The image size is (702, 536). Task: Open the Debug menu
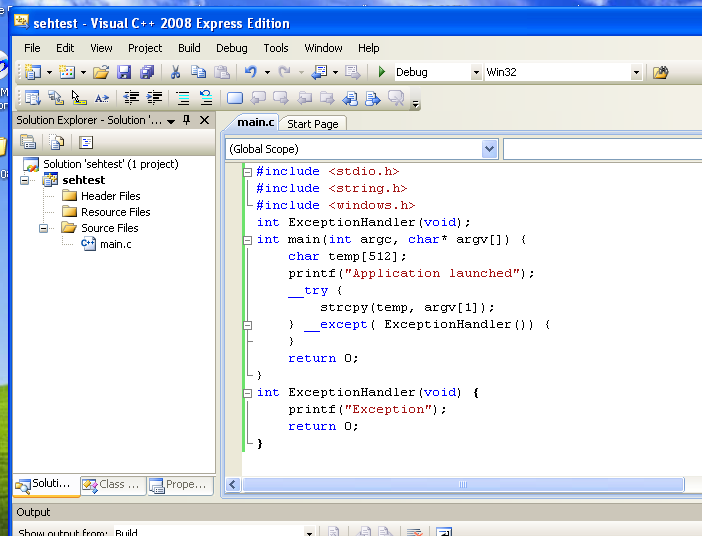[231, 48]
